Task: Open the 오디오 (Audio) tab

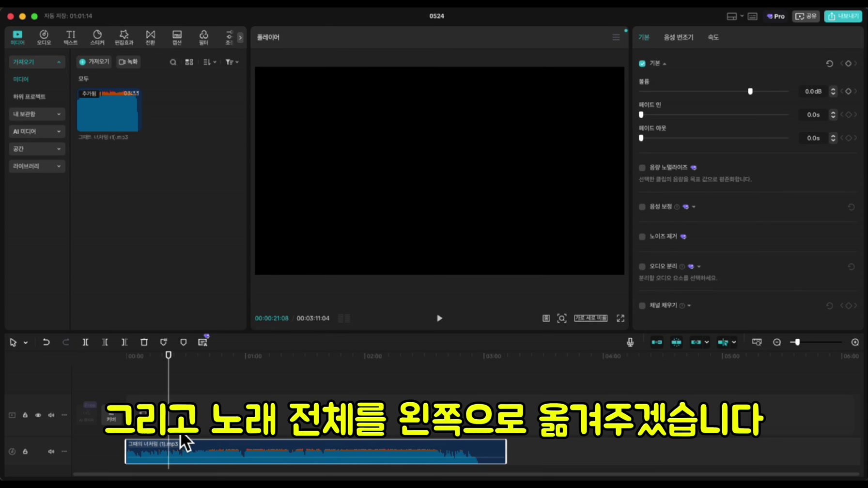Action: coord(44,37)
